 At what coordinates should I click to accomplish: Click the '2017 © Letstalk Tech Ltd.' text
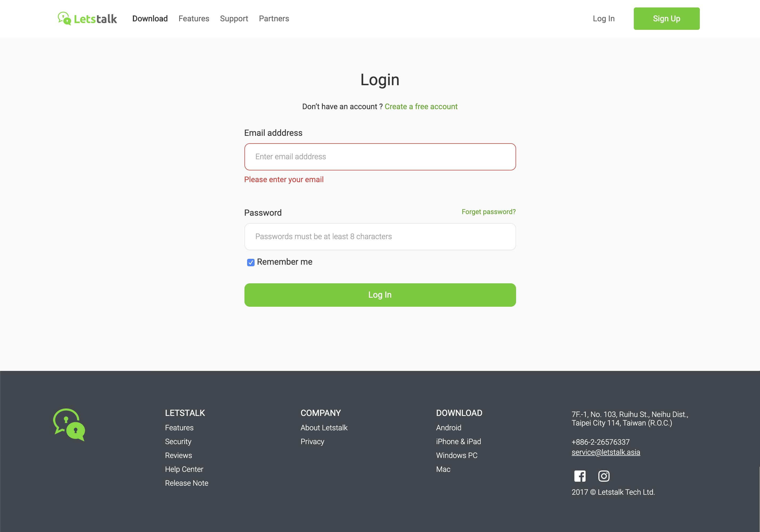point(613,492)
